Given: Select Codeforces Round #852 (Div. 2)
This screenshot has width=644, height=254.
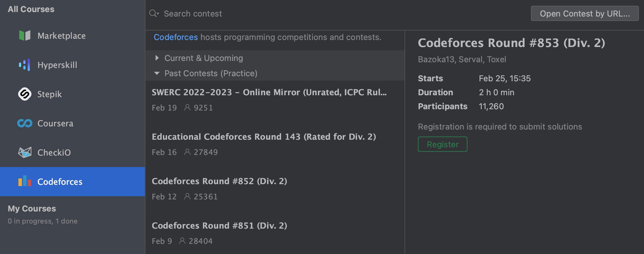Looking at the screenshot, I should point(275,189).
